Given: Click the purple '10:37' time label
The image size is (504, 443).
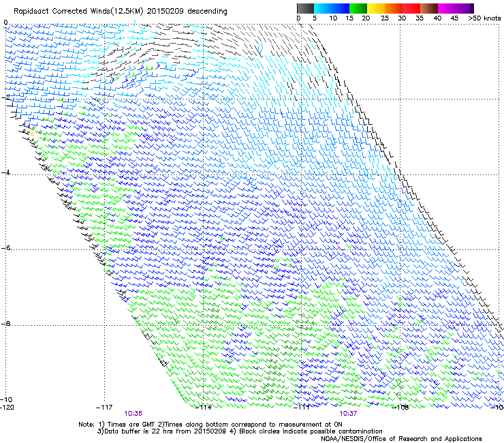Looking at the screenshot, I should [348, 414].
